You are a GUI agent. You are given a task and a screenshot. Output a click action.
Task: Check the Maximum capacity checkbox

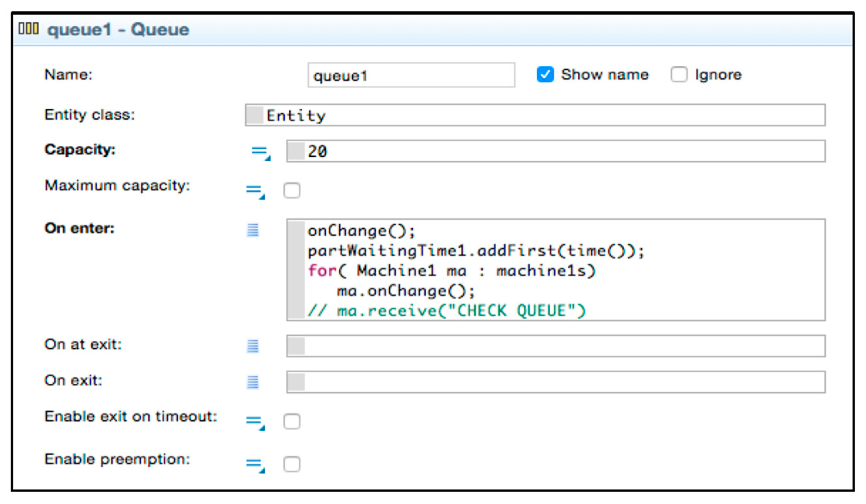click(292, 191)
